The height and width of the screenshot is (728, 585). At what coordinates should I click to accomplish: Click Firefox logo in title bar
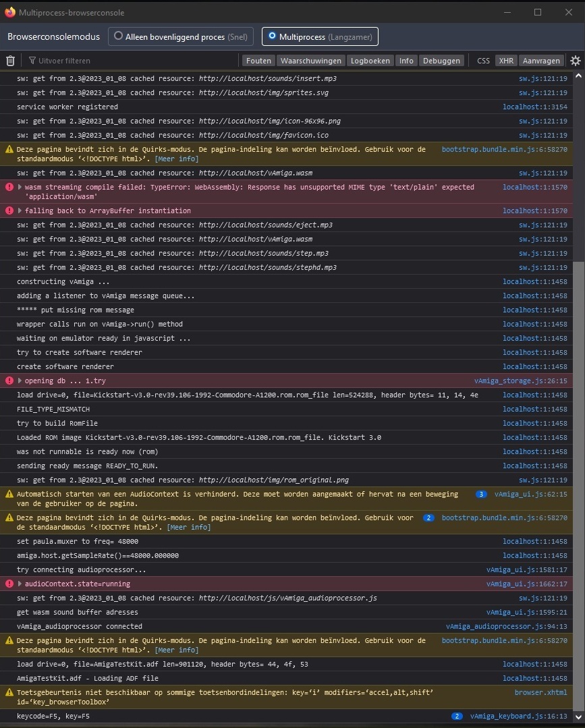(x=9, y=12)
